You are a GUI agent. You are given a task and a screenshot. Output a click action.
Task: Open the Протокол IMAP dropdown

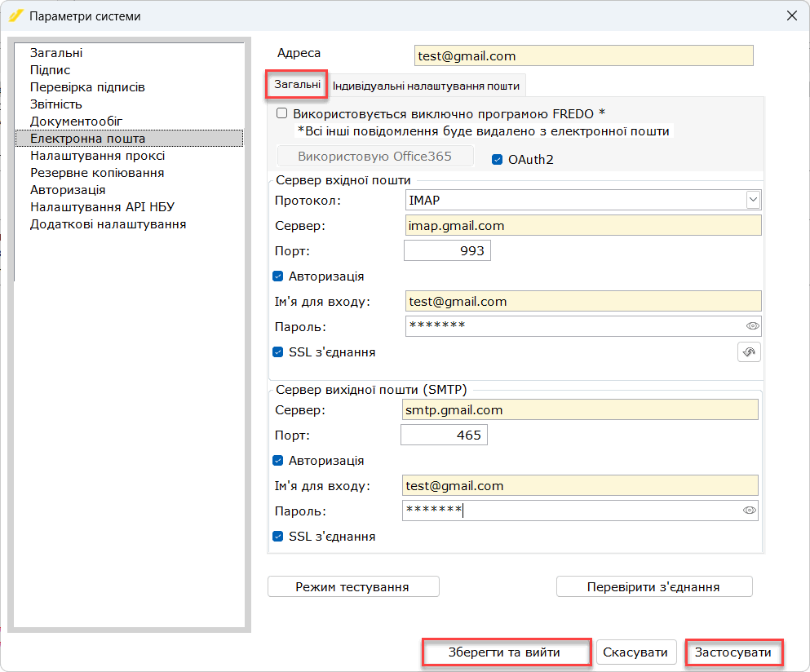pyautogui.click(x=753, y=200)
